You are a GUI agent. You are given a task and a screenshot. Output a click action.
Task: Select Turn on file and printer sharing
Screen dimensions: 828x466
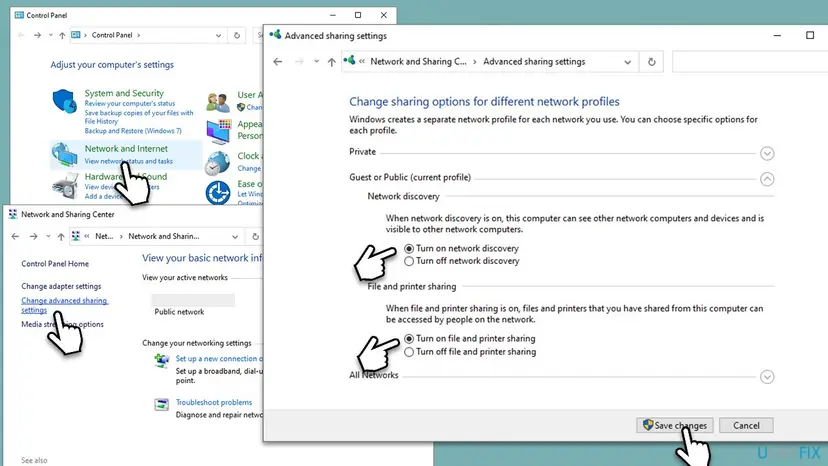409,339
